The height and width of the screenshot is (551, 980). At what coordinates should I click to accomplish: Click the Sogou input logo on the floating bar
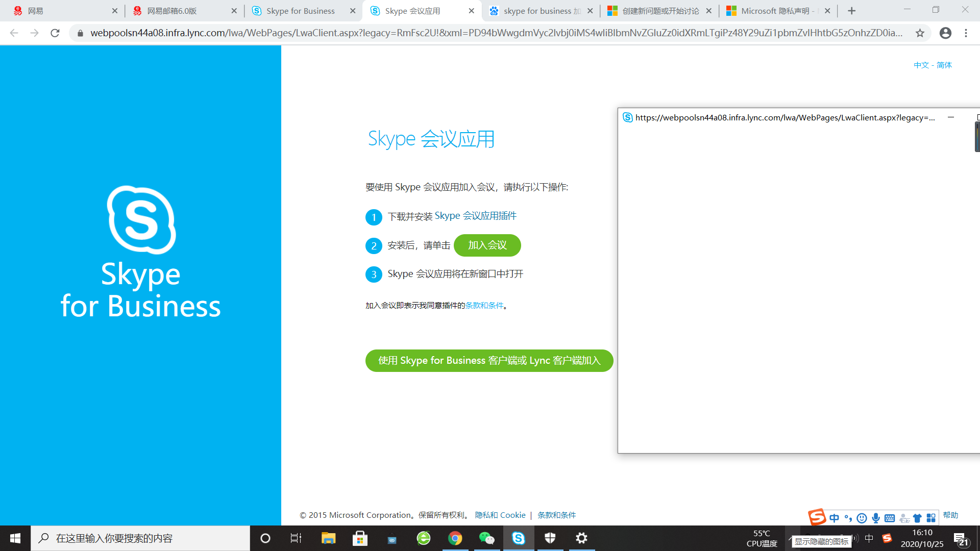coord(817,517)
